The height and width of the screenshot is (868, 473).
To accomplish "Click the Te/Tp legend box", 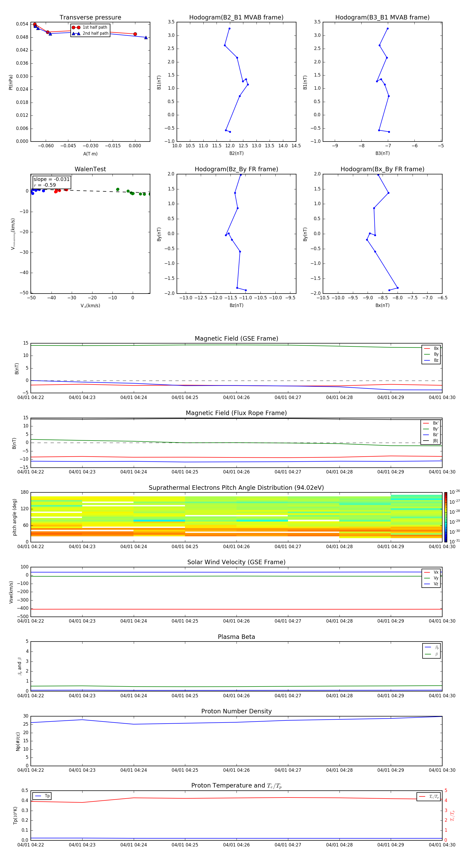I will pos(428,796).
